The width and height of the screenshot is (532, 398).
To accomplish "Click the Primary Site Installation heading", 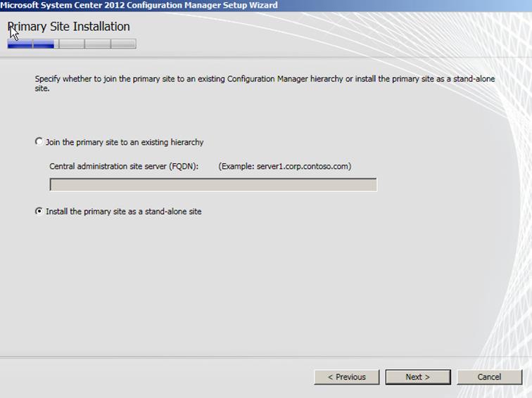I will tap(68, 27).
